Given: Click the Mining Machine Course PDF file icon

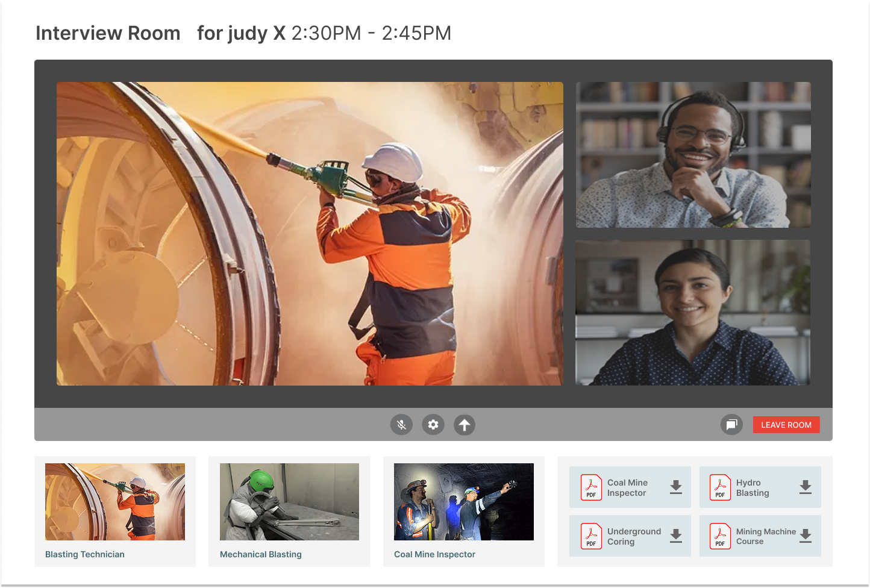Looking at the screenshot, I should point(720,536).
